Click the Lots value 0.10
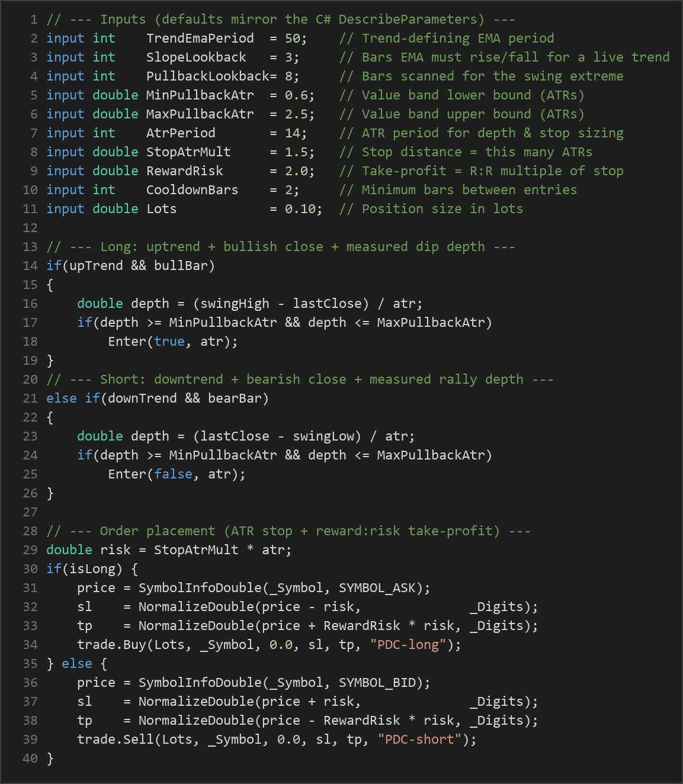This screenshot has width=683, height=784. (300, 209)
